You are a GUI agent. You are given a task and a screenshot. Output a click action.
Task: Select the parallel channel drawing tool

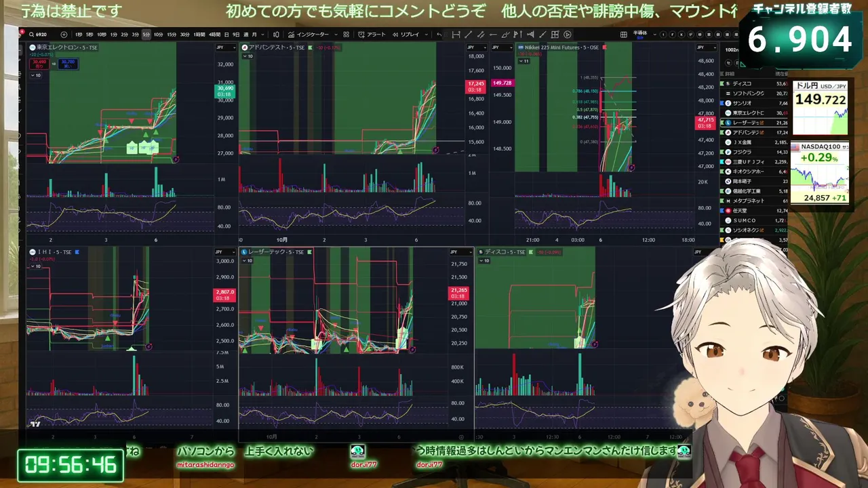pos(480,35)
